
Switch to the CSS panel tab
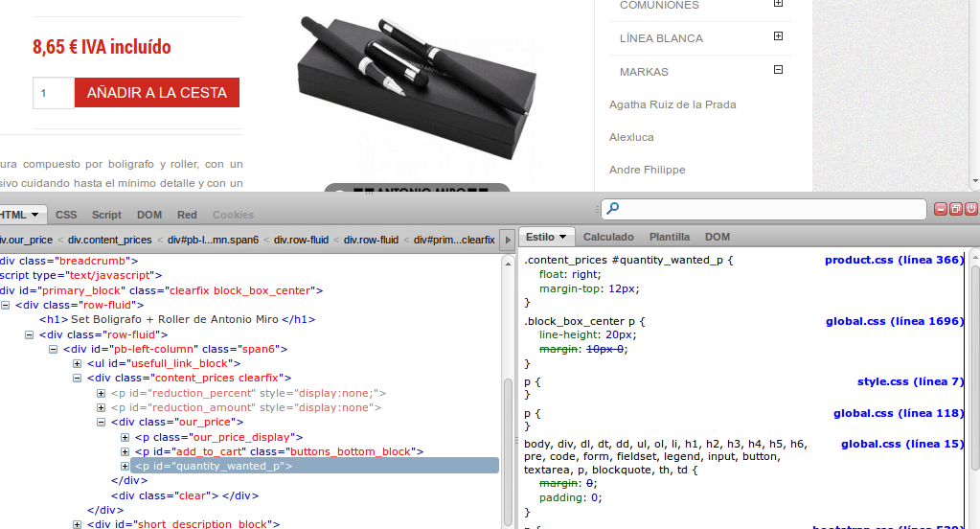(66, 215)
